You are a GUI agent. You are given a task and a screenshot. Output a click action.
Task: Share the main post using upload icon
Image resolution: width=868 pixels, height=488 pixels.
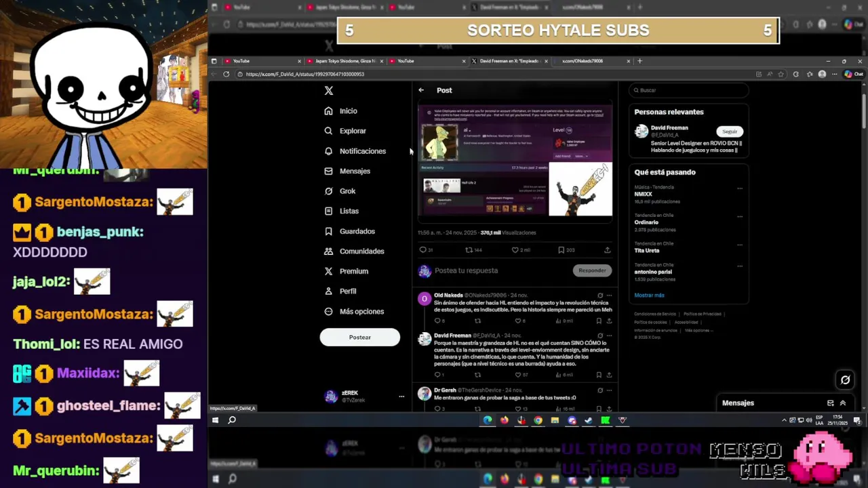coord(607,250)
